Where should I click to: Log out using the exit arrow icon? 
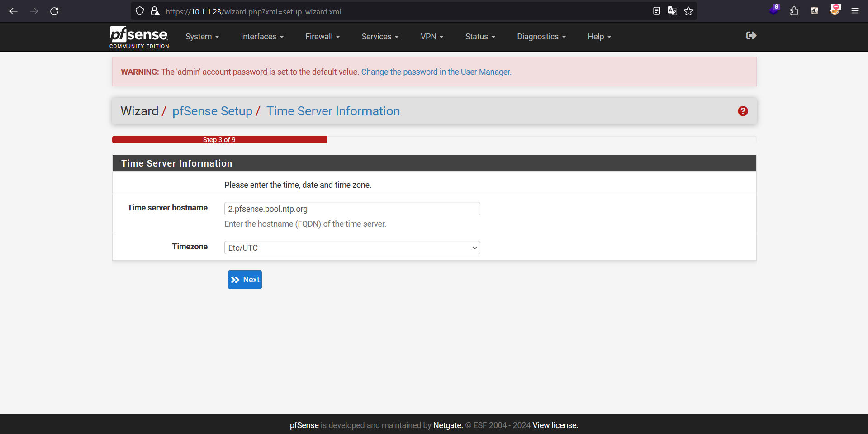point(751,36)
